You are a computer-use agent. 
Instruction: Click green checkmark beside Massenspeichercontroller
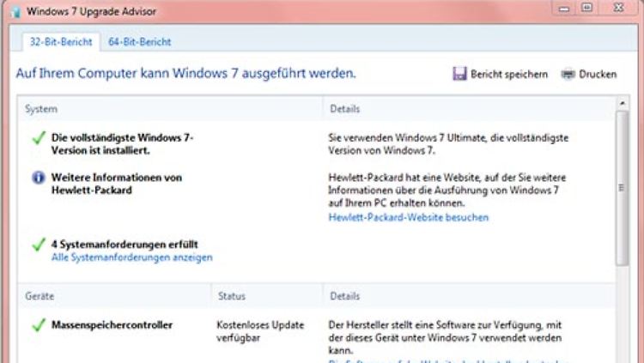(x=39, y=325)
